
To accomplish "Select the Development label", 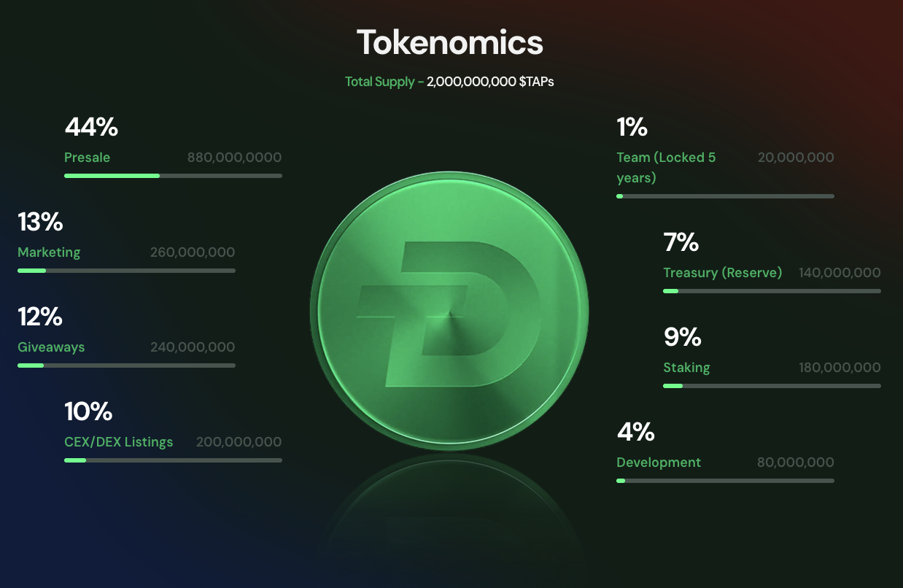I will (659, 463).
